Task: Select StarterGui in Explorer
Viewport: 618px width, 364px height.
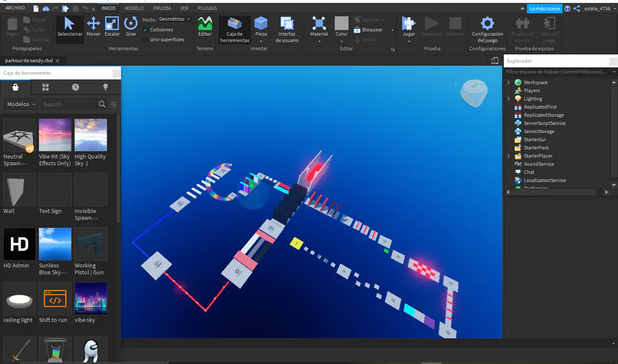Action: (534, 139)
